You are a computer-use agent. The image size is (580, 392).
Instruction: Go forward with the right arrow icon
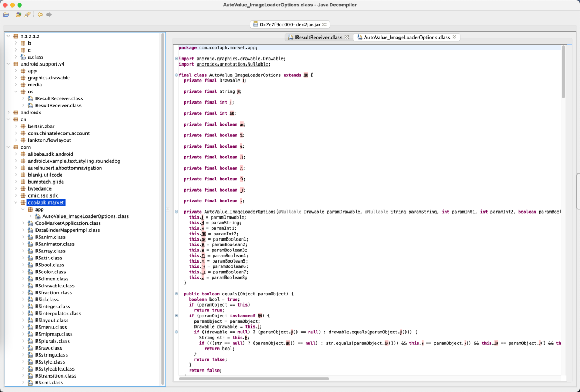pyautogui.click(x=49, y=15)
